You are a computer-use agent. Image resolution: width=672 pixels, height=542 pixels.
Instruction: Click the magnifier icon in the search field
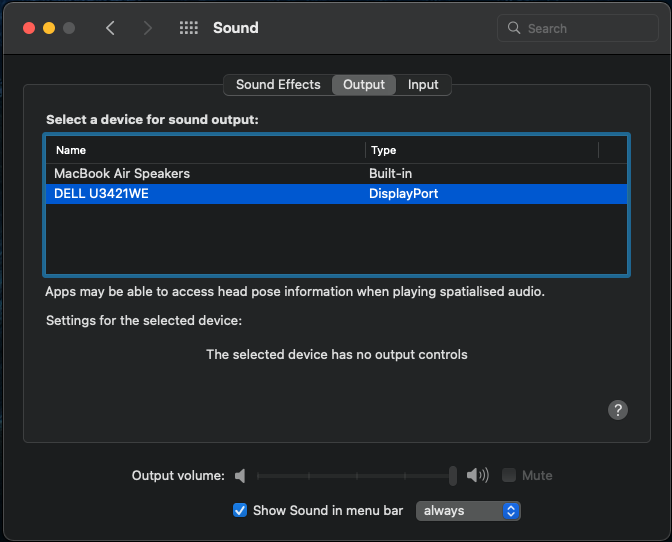[x=514, y=28]
